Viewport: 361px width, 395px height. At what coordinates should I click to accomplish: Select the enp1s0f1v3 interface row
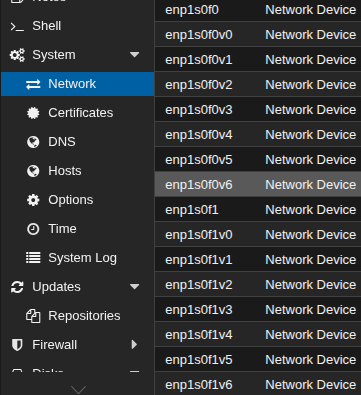tap(258, 310)
